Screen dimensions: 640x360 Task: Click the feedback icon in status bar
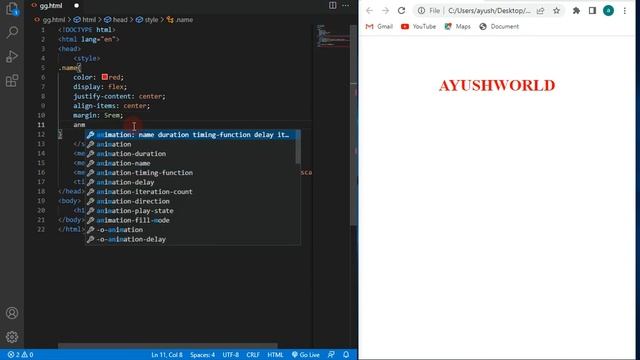[x=331, y=355]
